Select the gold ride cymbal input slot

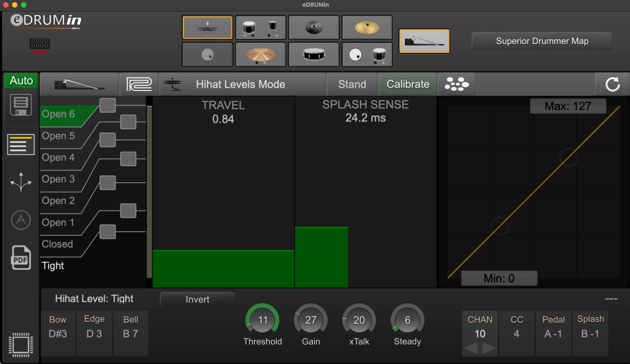367,28
